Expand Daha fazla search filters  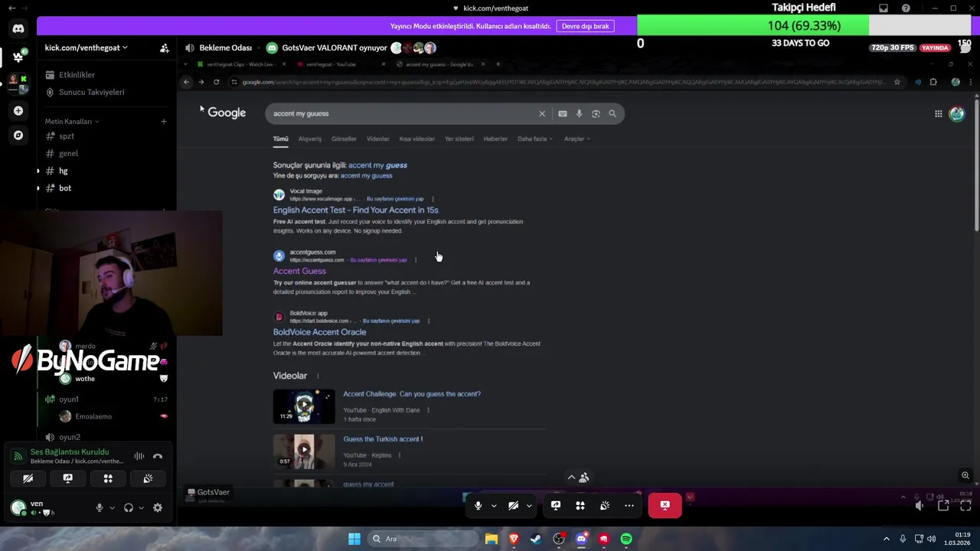coord(535,139)
